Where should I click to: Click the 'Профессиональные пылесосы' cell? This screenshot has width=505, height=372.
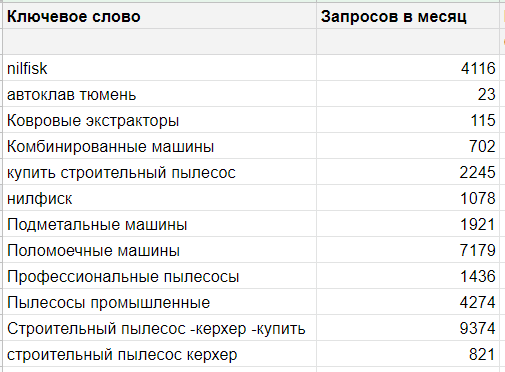160,276
